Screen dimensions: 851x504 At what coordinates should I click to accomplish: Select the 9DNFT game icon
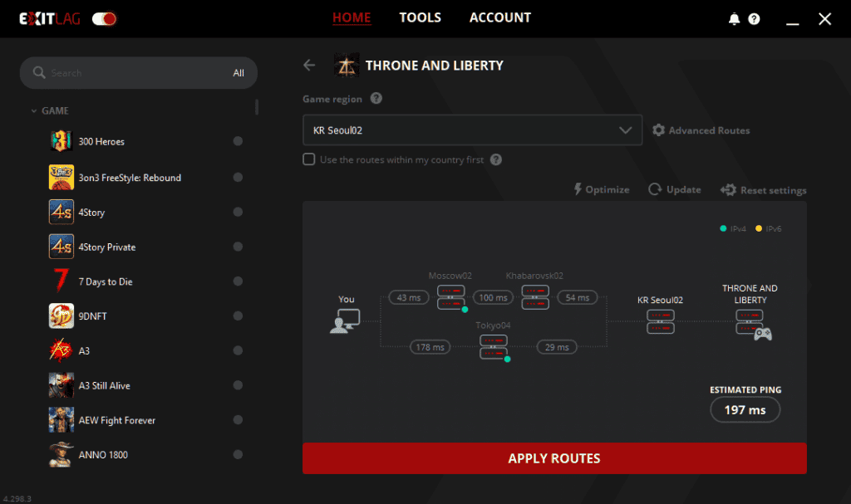[x=61, y=316]
